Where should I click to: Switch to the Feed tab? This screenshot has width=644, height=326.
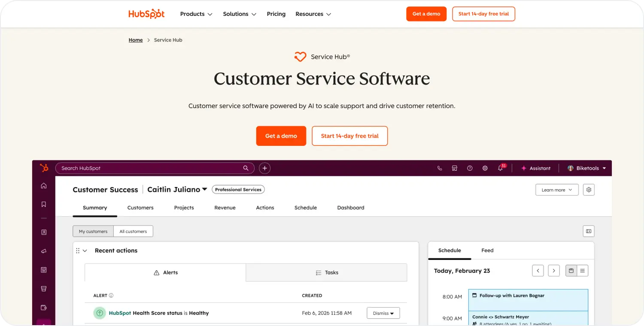point(487,251)
